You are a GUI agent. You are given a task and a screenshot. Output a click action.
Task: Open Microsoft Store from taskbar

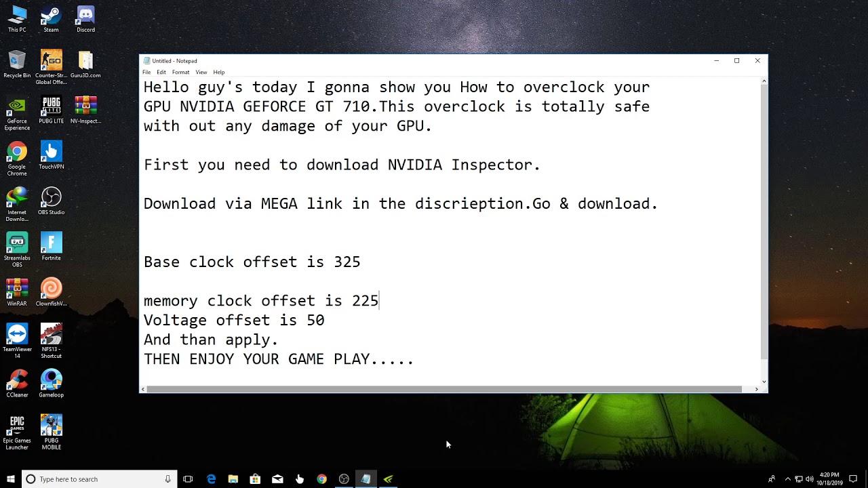[x=255, y=479]
